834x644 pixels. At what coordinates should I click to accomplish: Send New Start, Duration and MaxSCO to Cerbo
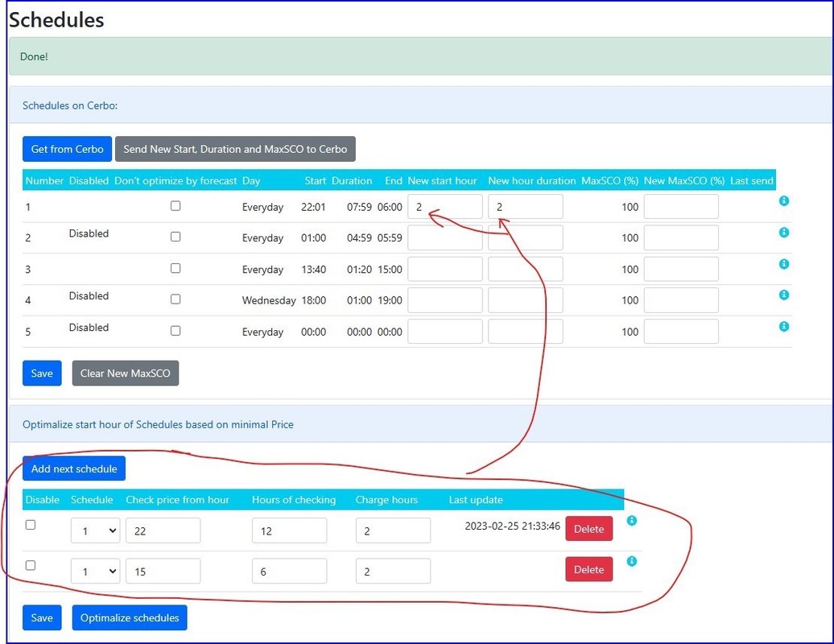(235, 149)
